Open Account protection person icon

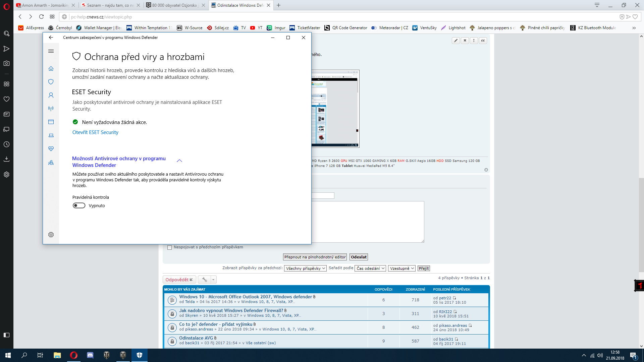point(51,95)
